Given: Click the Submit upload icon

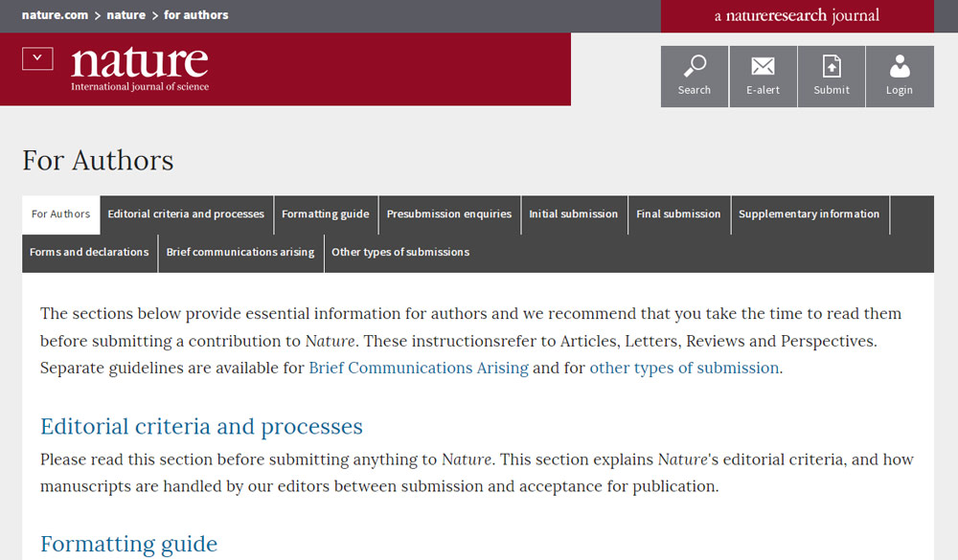Looking at the screenshot, I should [x=831, y=67].
